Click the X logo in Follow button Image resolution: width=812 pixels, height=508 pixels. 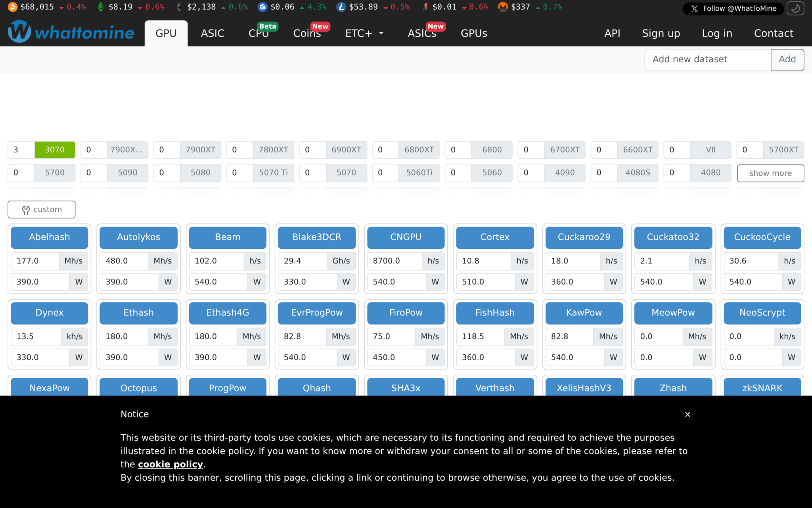click(x=695, y=9)
